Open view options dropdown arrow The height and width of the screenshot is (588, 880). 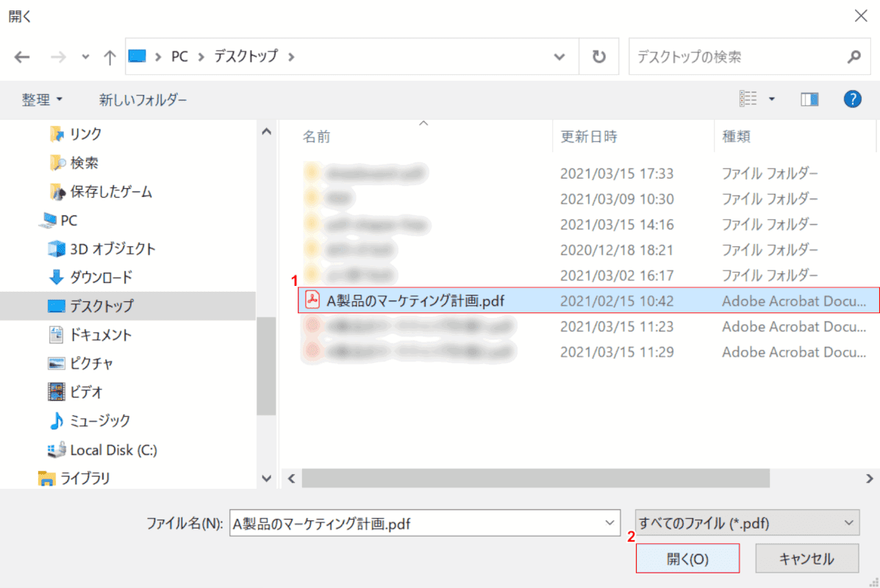[772, 98]
